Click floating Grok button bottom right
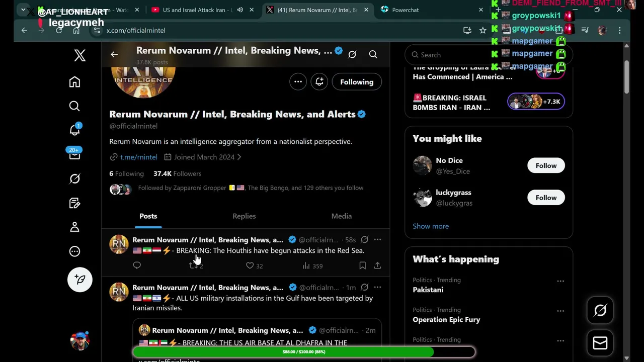Image resolution: width=644 pixels, height=362 pixels. point(600,311)
